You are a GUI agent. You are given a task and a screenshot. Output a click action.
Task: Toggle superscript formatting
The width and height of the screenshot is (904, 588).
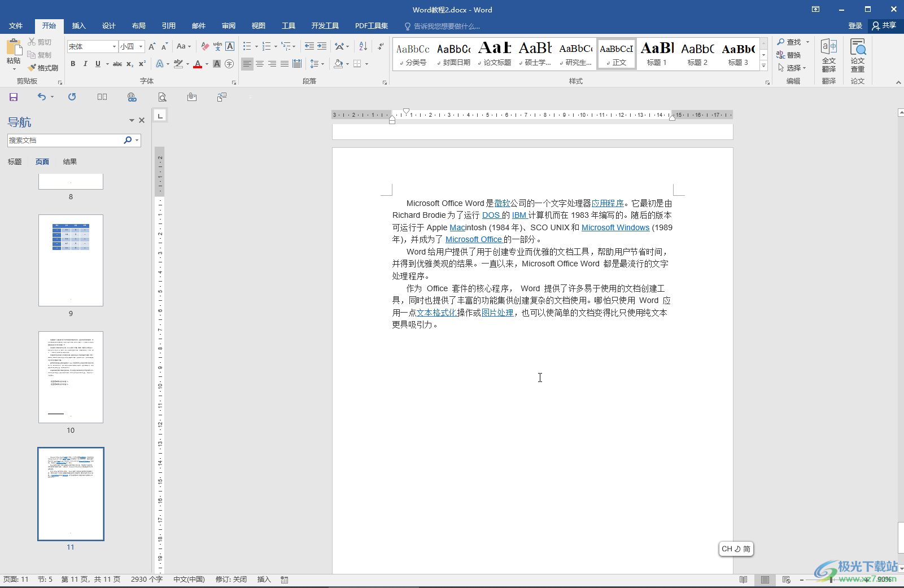(142, 64)
